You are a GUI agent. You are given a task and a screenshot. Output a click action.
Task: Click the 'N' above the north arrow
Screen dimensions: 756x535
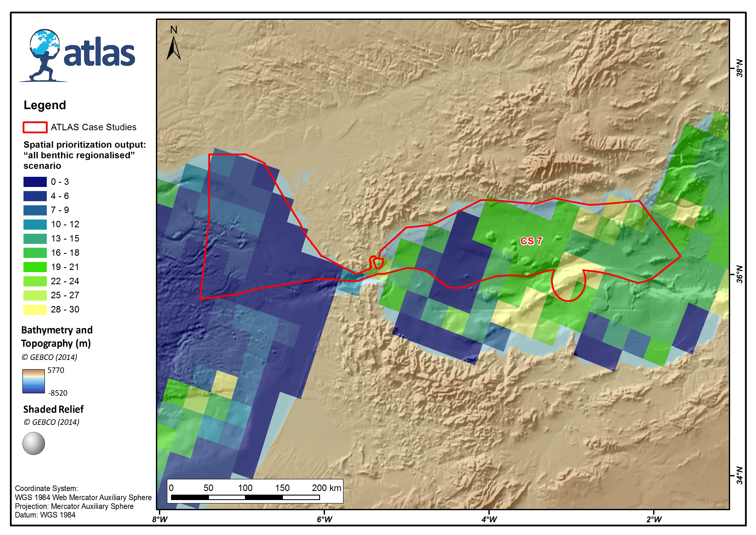pyautogui.click(x=174, y=30)
